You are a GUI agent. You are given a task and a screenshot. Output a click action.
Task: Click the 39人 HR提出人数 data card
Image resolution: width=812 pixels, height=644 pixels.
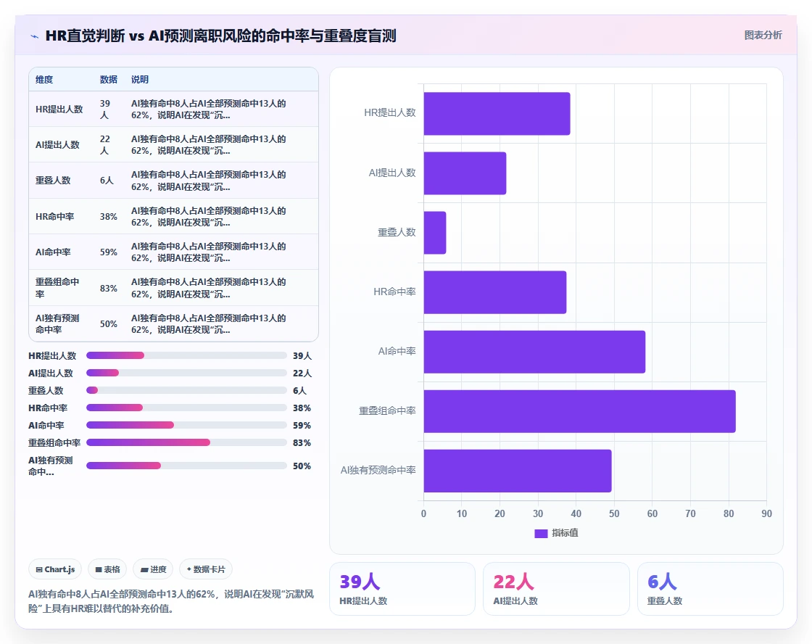click(402, 589)
